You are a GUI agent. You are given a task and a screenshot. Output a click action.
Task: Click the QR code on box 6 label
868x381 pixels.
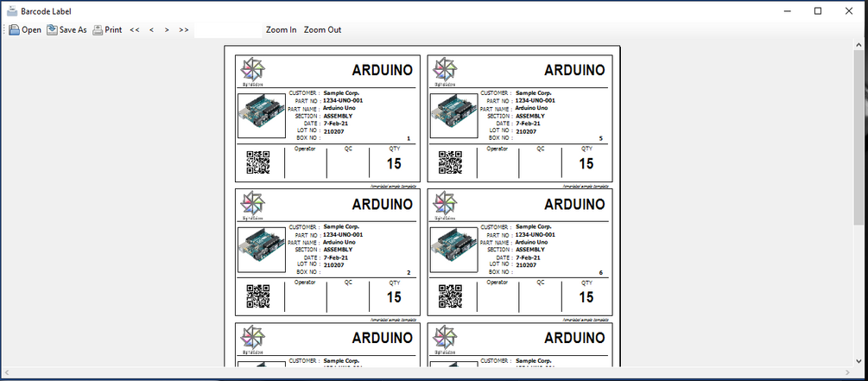(450, 296)
